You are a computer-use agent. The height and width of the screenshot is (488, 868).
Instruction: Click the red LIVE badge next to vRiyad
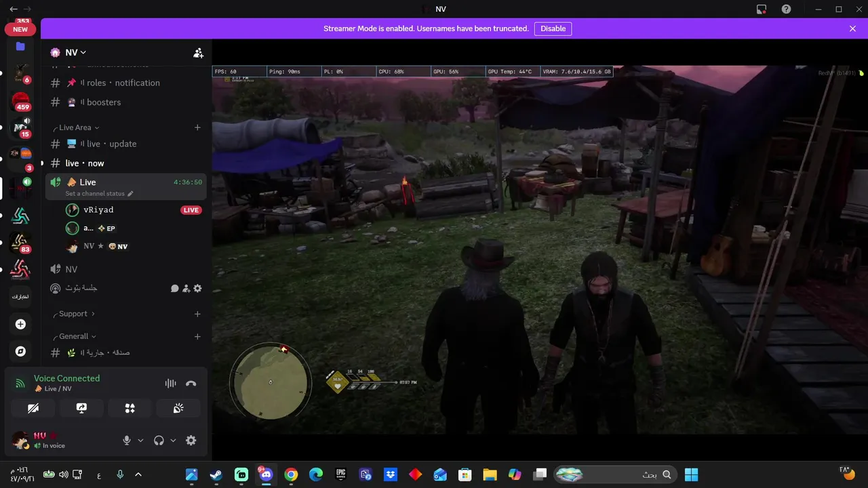(191, 210)
